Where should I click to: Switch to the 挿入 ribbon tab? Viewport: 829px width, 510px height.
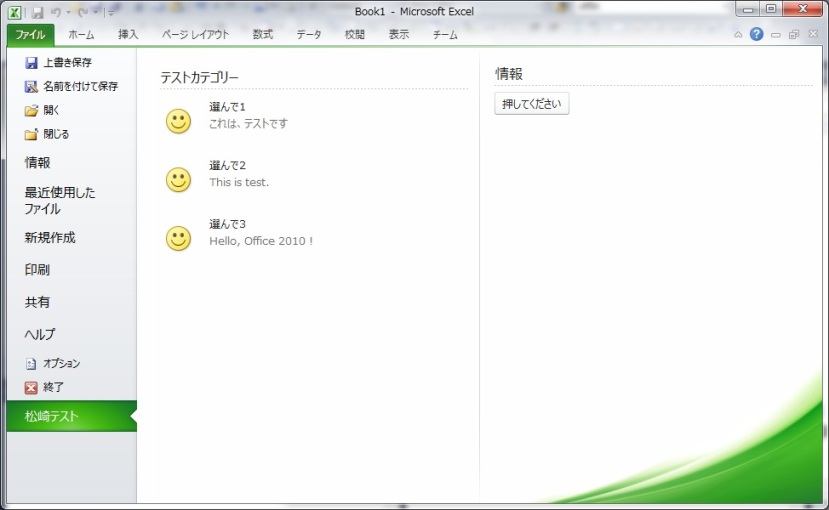pyautogui.click(x=128, y=35)
